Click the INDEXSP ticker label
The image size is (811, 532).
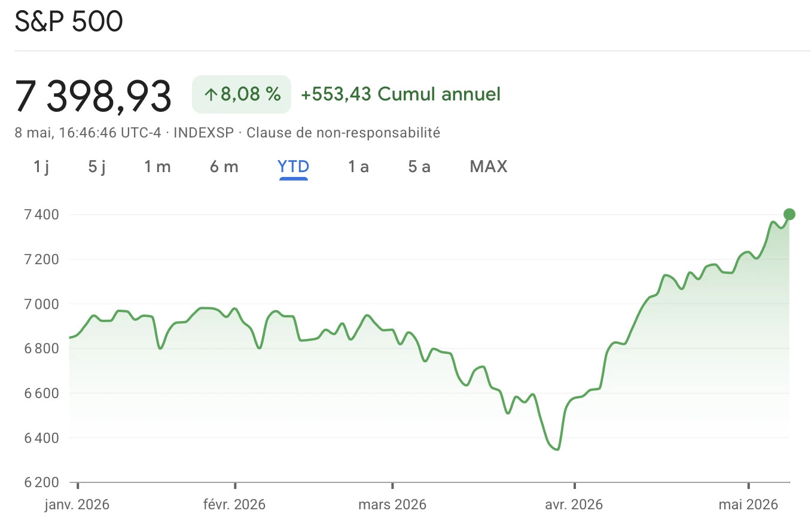[x=204, y=133]
